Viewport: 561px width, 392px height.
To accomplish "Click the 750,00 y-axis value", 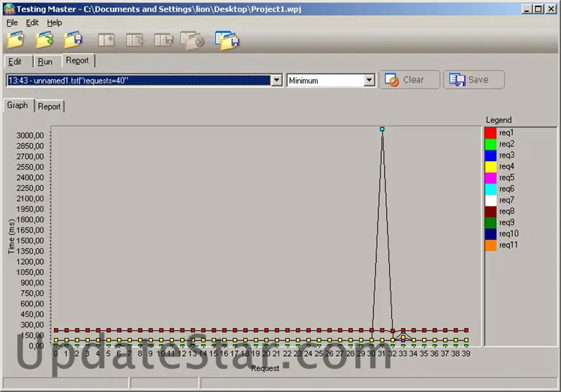I will click(32, 293).
